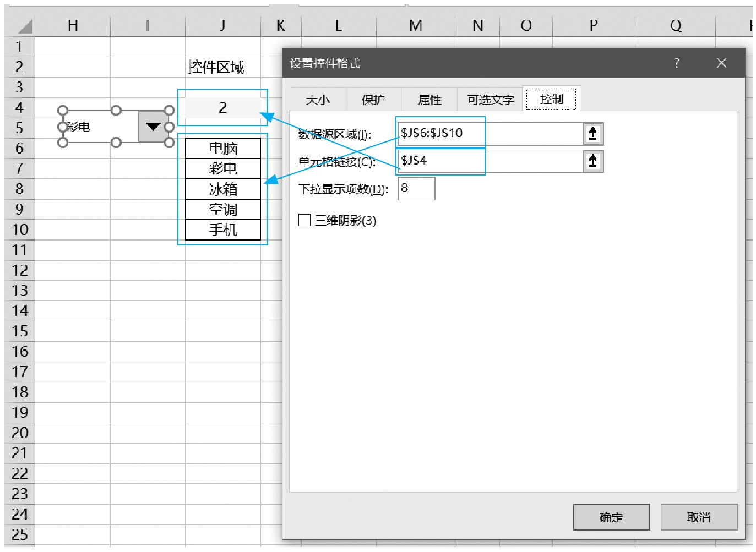Screen dimensions: 756x552
Task: Click the 控制 tab
Action: [551, 99]
